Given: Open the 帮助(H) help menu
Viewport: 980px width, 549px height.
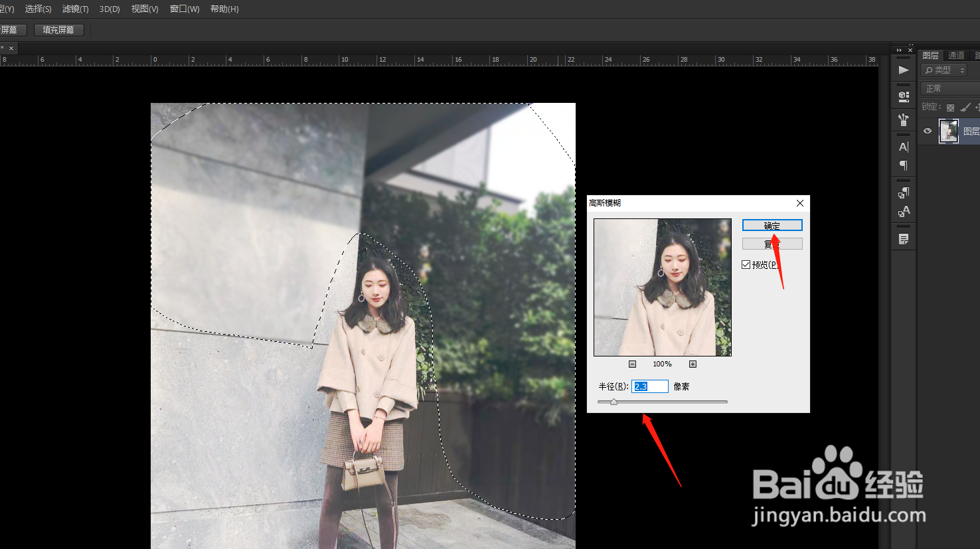Looking at the screenshot, I should [224, 9].
